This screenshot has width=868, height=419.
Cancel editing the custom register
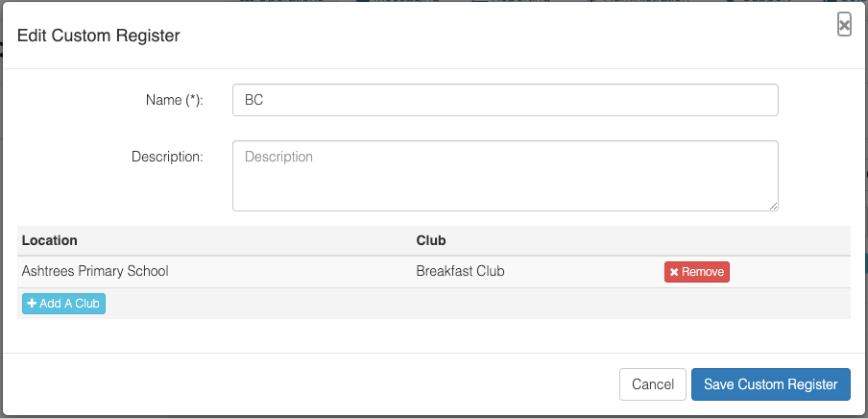pos(652,384)
